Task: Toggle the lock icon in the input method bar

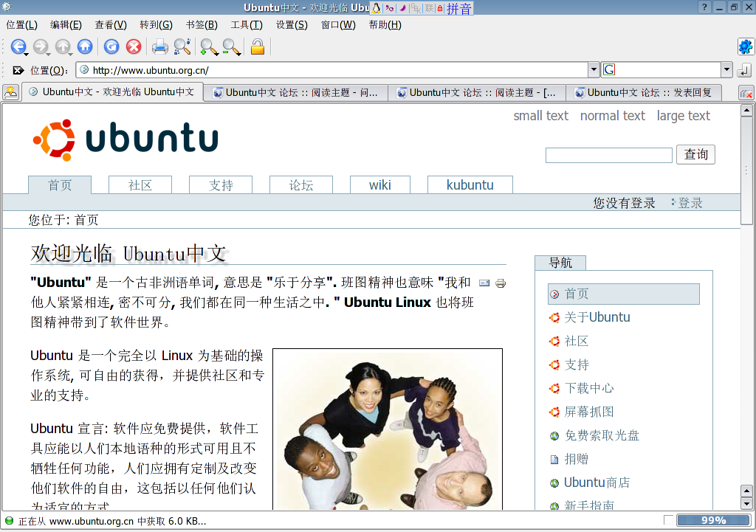Action: [x=440, y=8]
